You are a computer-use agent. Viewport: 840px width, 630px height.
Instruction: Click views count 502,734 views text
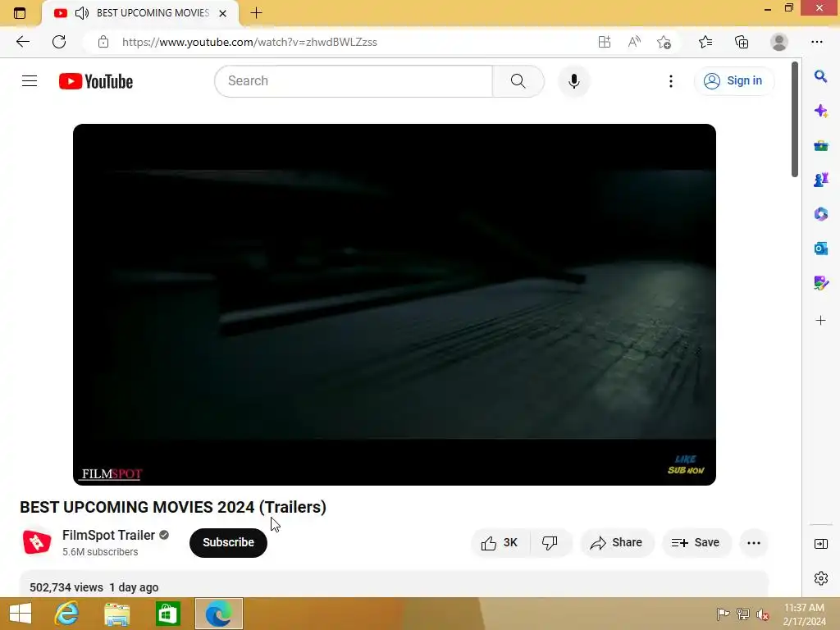pos(66,587)
